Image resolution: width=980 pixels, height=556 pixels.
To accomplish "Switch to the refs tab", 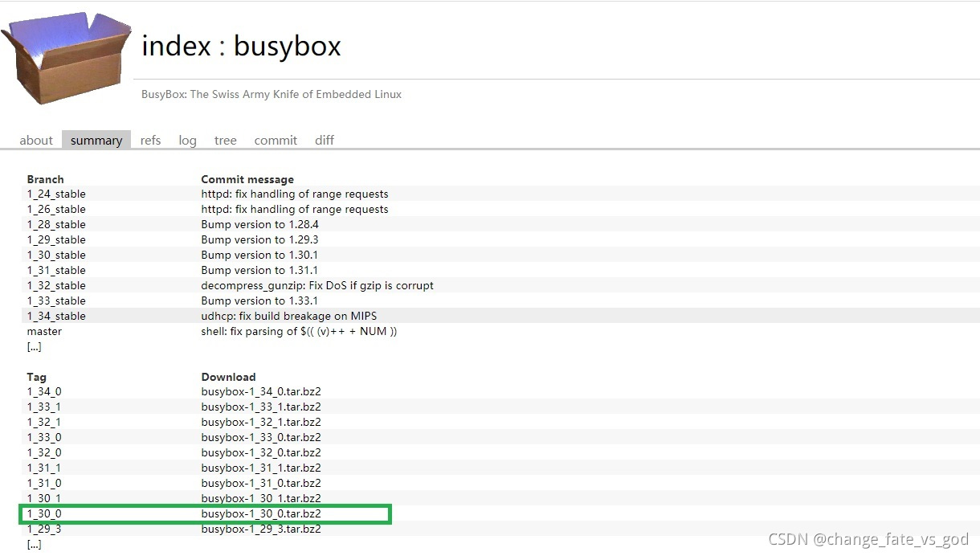I will point(150,140).
